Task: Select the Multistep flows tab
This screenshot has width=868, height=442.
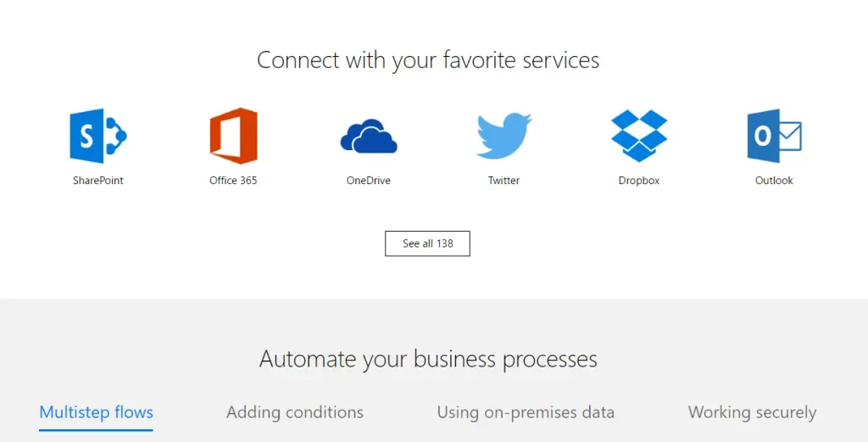Action: 97,412
